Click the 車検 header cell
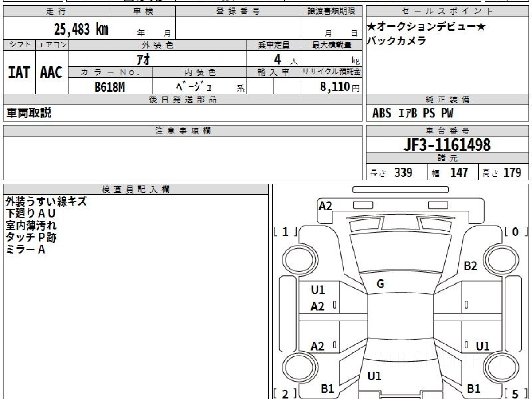This screenshot has height=399, width=532. tap(143, 12)
